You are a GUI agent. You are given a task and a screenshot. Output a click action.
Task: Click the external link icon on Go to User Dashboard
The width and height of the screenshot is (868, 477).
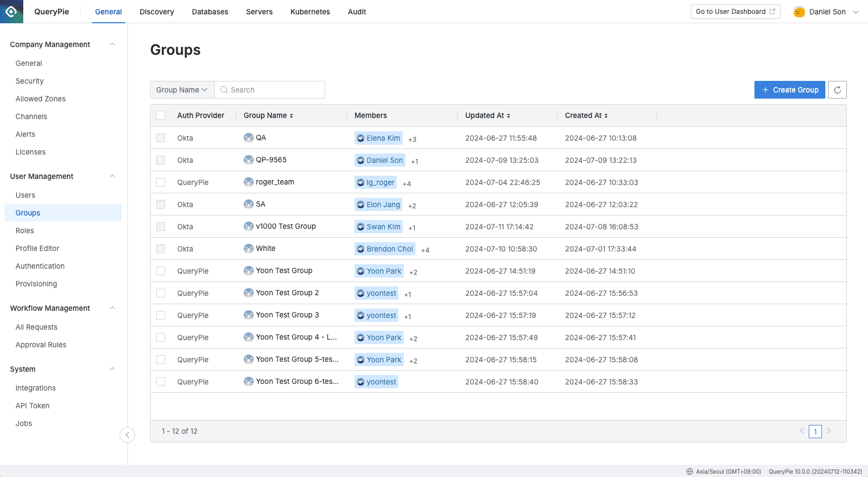click(772, 11)
